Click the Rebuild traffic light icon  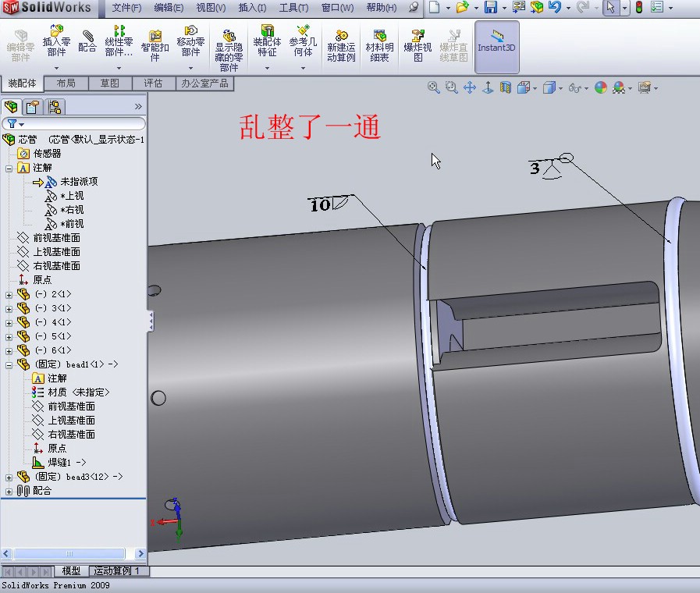click(x=639, y=8)
